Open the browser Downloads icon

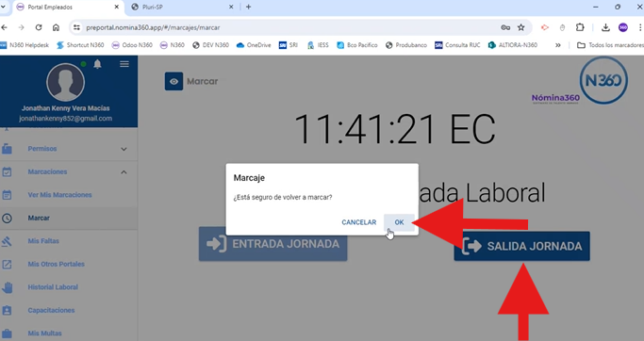pyautogui.click(x=605, y=27)
